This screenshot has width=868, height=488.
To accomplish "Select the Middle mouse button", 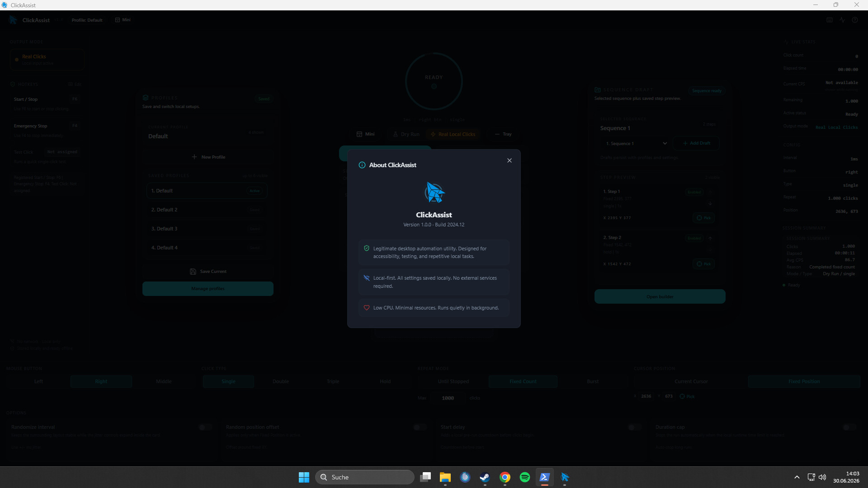I will pos(164,381).
